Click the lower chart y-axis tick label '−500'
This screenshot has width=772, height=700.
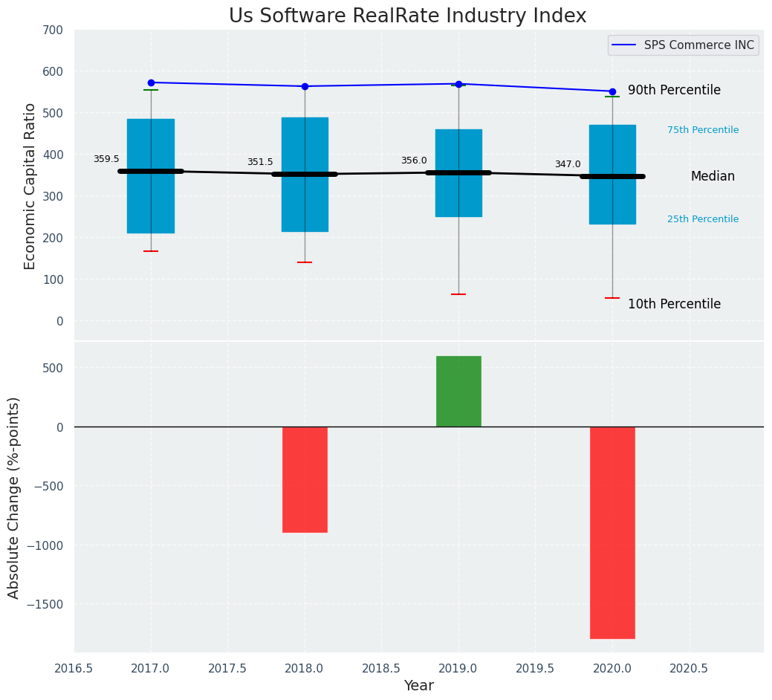pos(48,486)
